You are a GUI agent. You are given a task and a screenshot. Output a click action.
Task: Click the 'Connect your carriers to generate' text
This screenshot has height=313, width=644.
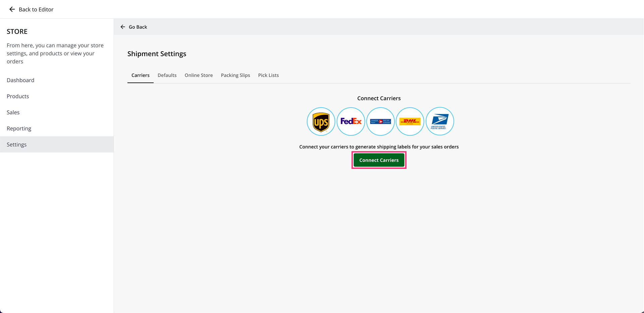[x=379, y=147]
